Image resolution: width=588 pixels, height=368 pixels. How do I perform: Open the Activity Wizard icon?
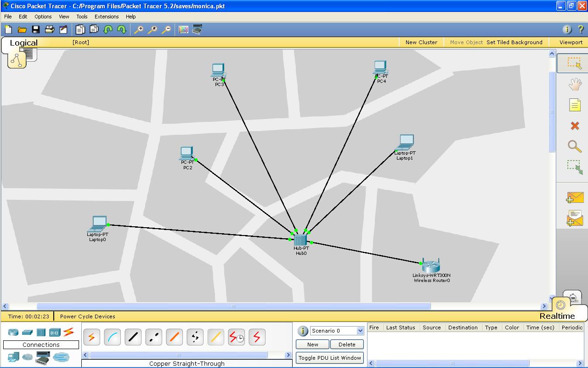point(63,29)
